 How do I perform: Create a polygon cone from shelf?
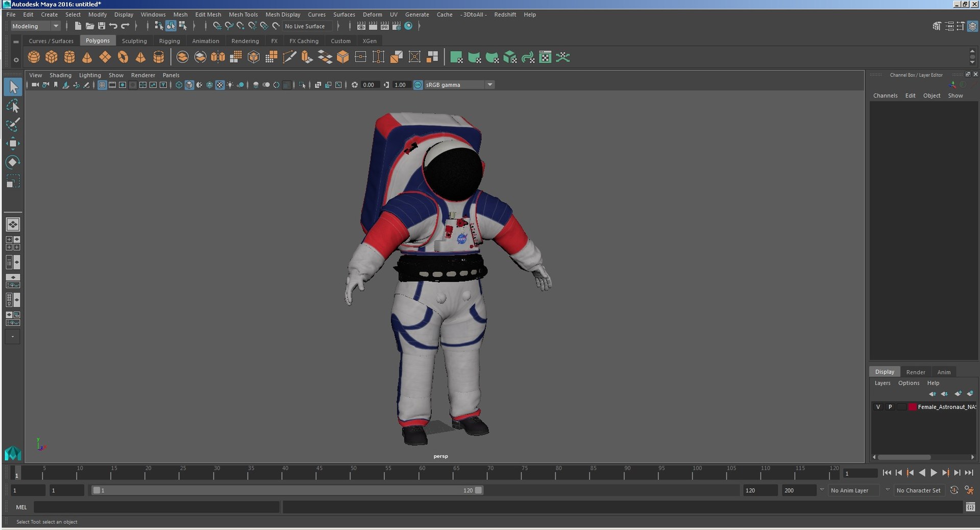pyautogui.click(x=87, y=57)
